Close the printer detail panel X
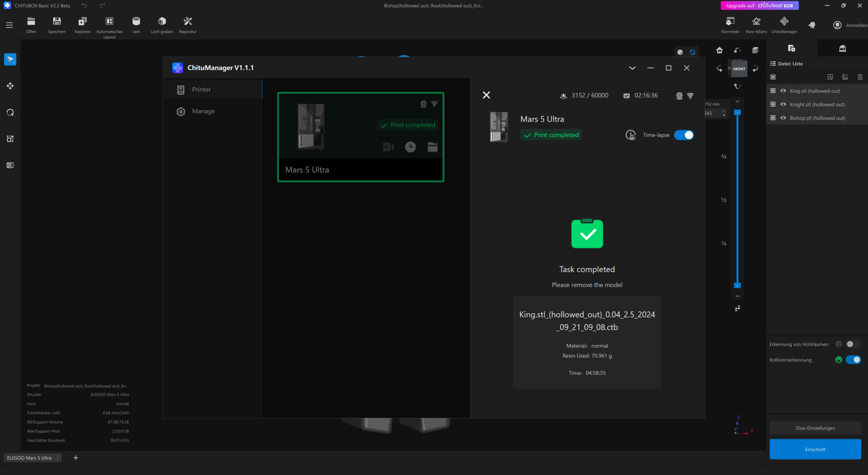Image resolution: width=868 pixels, height=475 pixels. [486, 95]
